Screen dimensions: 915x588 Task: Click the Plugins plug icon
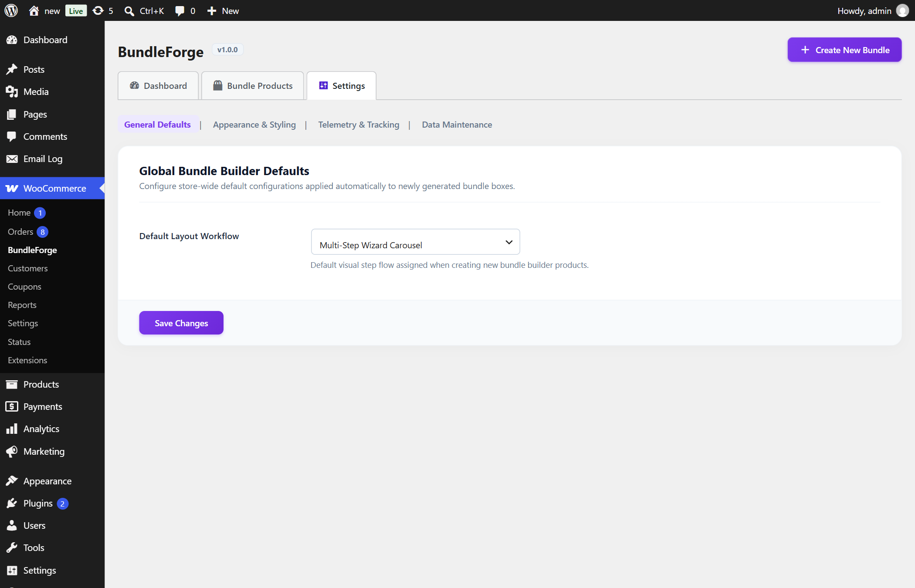pos(12,504)
